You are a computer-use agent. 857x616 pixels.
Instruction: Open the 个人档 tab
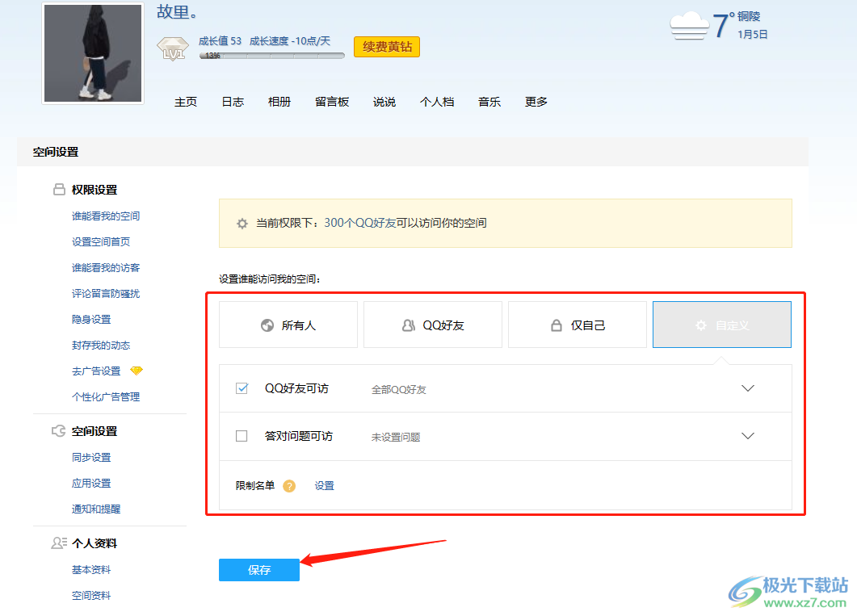pos(437,102)
